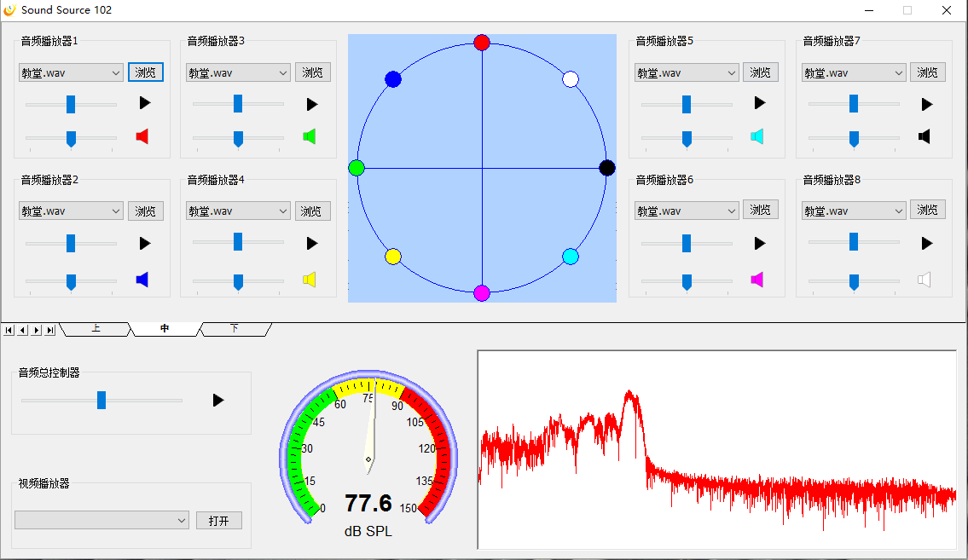Browse file for audio player 8

point(927,210)
